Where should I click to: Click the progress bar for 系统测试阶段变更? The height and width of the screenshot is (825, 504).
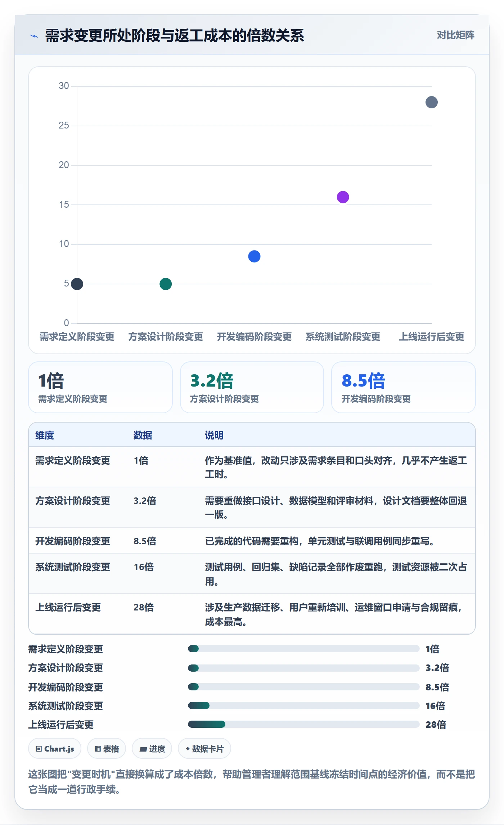(303, 705)
